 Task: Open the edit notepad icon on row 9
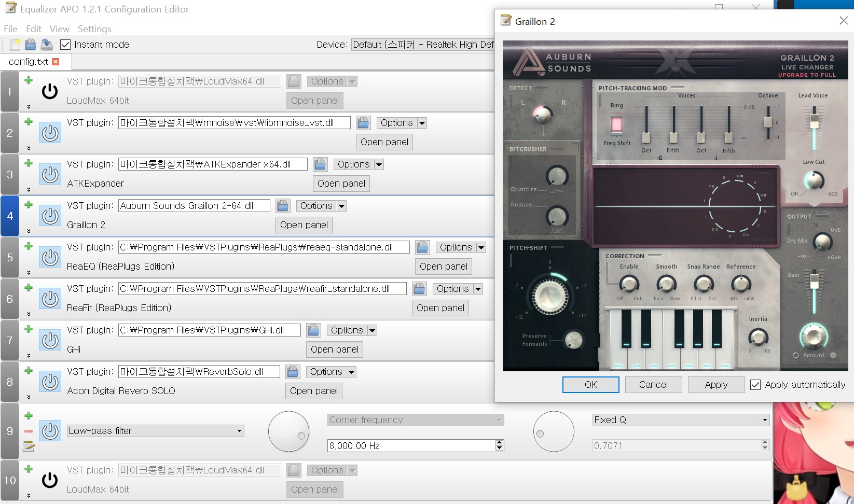[29, 446]
